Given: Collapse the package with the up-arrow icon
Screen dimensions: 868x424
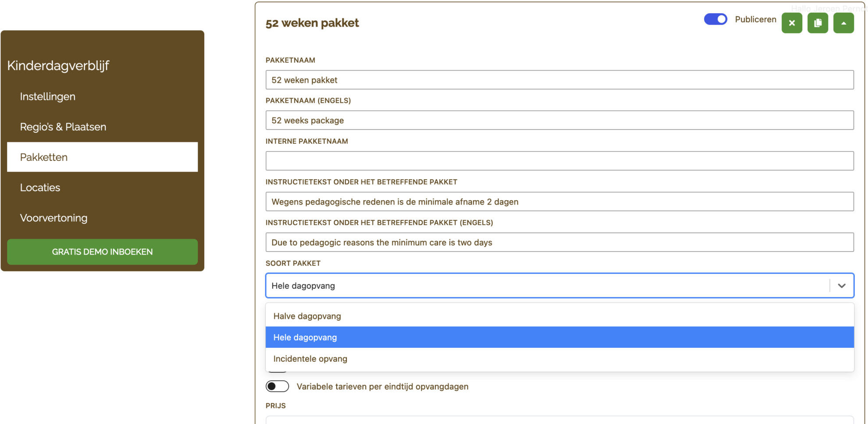Looking at the screenshot, I should [843, 23].
